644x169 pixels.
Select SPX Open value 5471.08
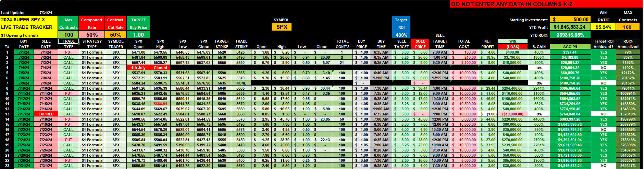click(x=138, y=52)
